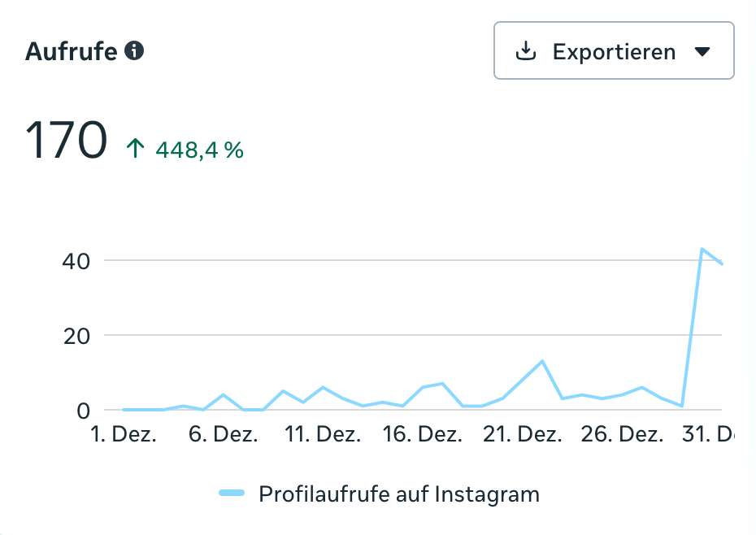The width and height of the screenshot is (756, 535).
Task: Click the download icon in Exportieren button
Action: pos(527,51)
